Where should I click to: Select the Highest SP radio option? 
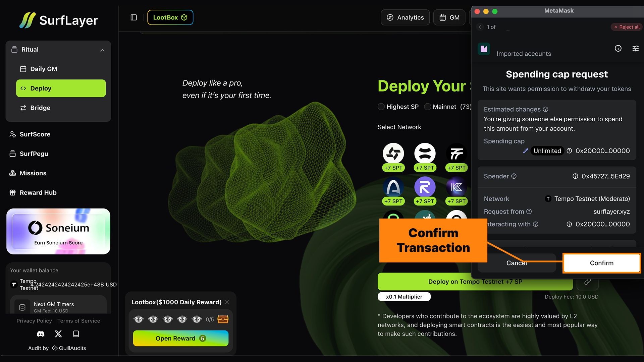[x=381, y=107]
